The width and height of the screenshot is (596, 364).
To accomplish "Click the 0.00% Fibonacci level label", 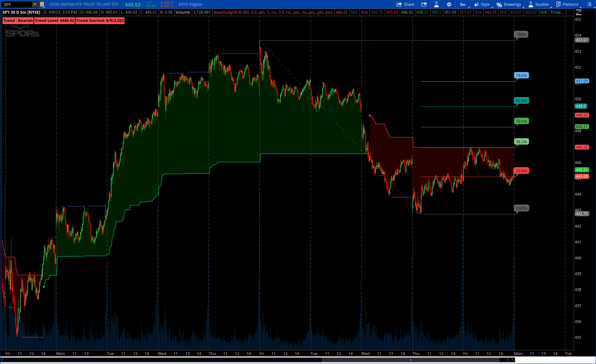I will 521,208.
